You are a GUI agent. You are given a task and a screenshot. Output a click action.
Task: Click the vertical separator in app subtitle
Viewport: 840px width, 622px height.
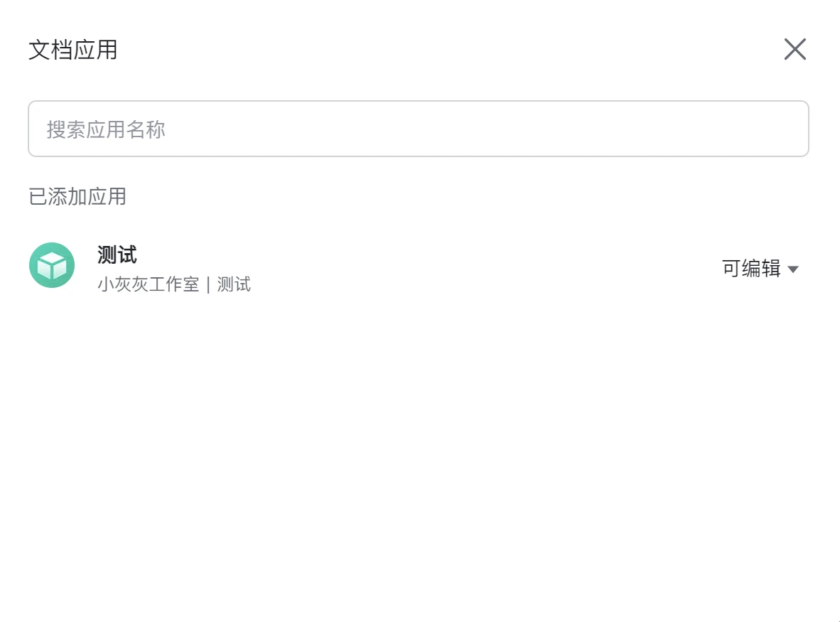[208, 284]
